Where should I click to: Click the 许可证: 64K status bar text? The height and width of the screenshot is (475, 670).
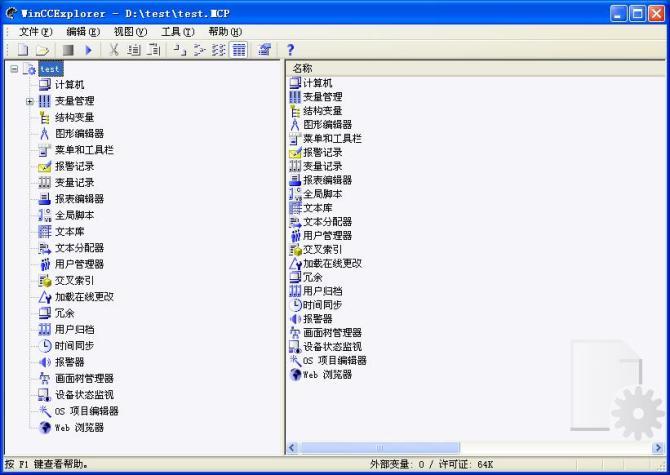pos(466,464)
